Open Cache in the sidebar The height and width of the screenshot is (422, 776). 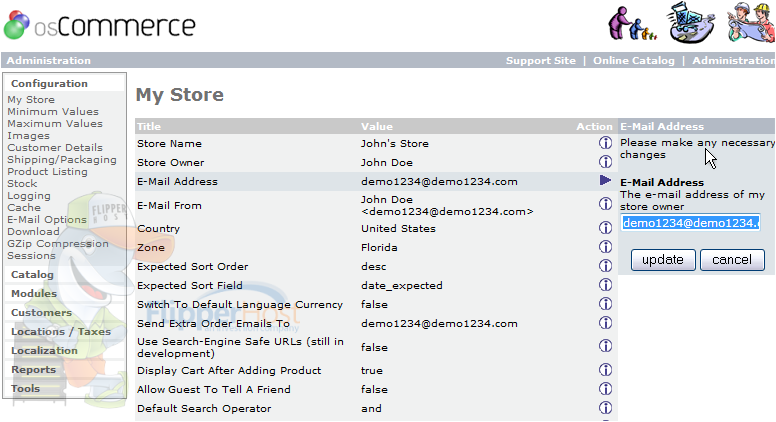point(24,208)
